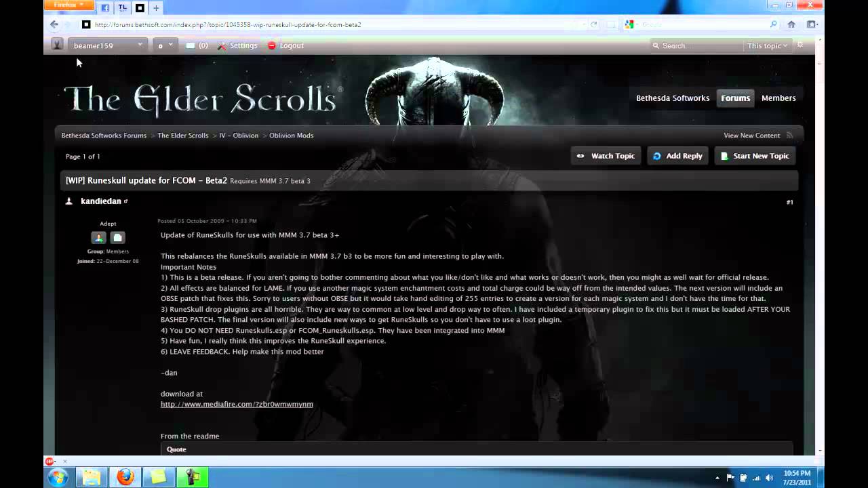Open the bookmarks toolbar button

tap(812, 24)
